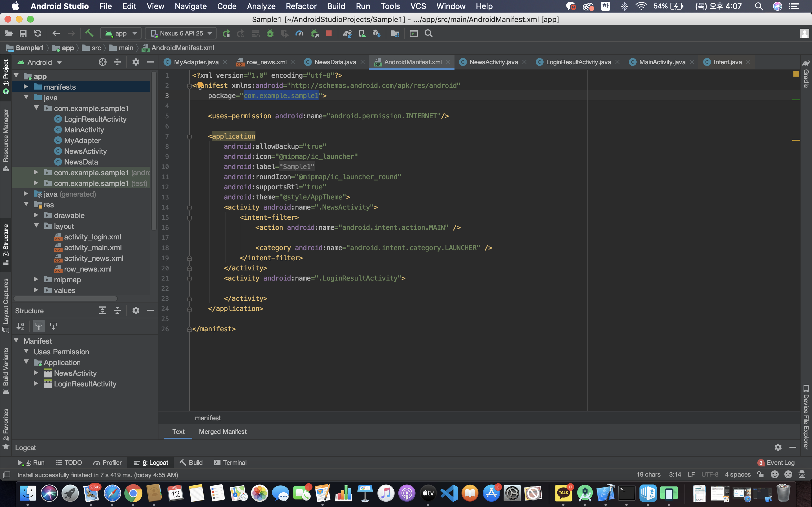Click the hammer Make Project icon
Image resolution: width=812 pixels, height=507 pixels.
point(89,33)
